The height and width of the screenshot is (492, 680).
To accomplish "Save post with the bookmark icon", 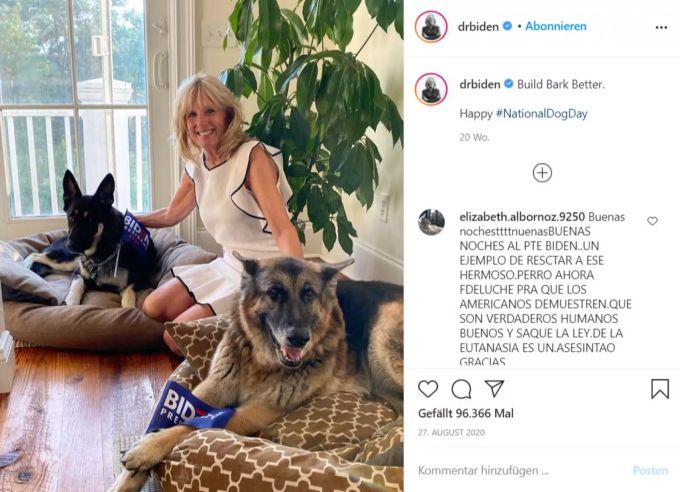I will 660,389.
